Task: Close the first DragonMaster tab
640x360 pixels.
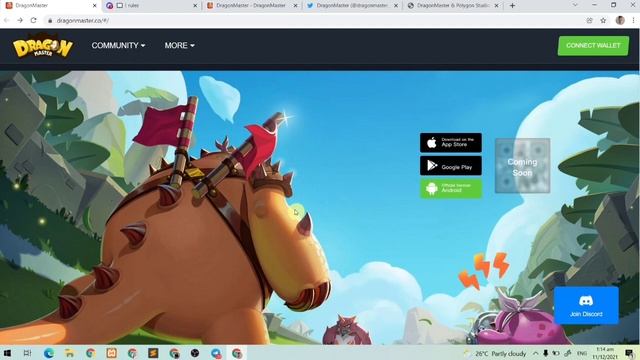Action: pyautogui.click(x=94, y=6)
